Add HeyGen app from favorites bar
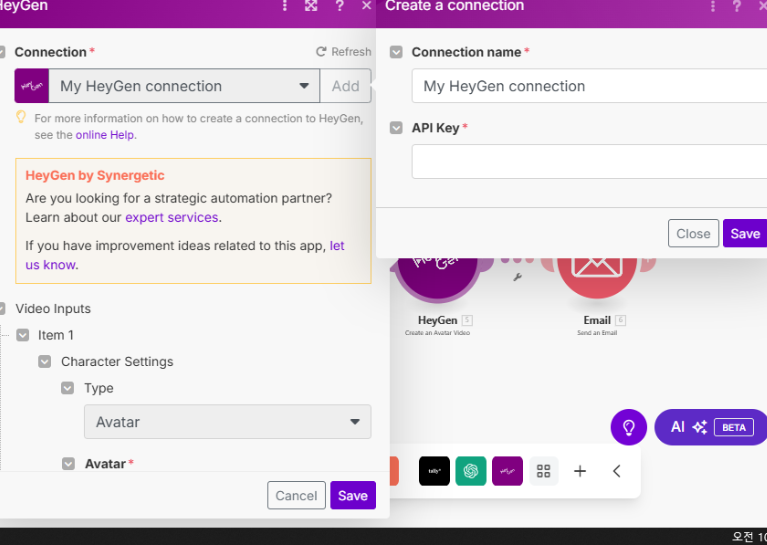Screen dimensions: 767x545 pyautogui.click(x=507, y=471)
